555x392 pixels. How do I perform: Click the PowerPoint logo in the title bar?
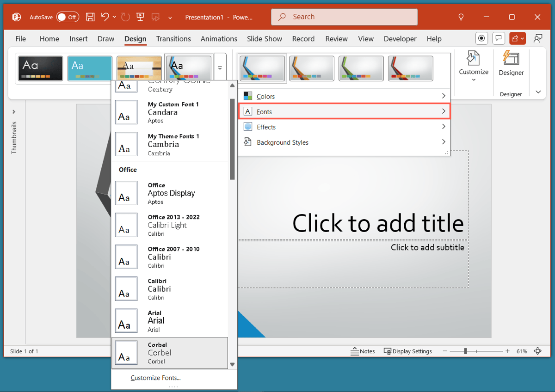[17, 17]
